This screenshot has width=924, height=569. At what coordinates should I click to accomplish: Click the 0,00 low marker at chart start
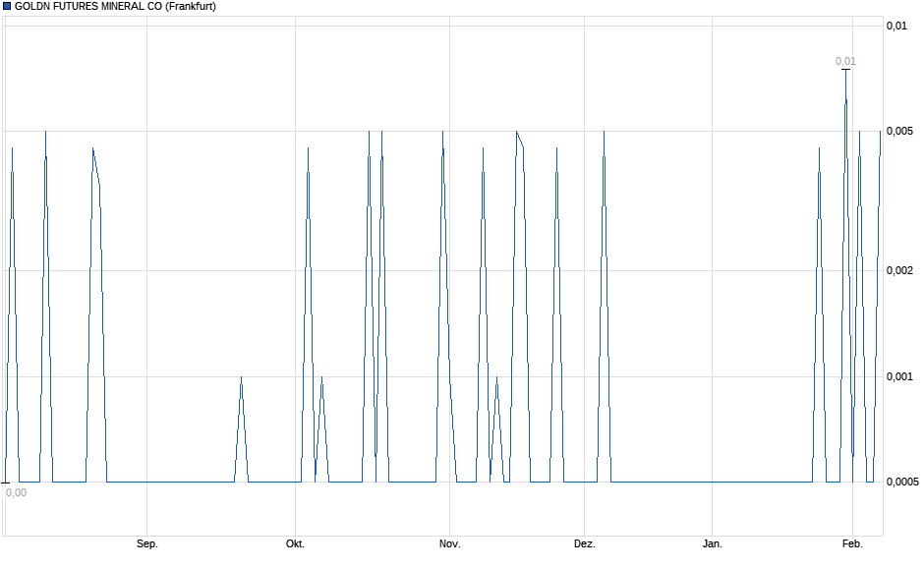coord(16,492)
